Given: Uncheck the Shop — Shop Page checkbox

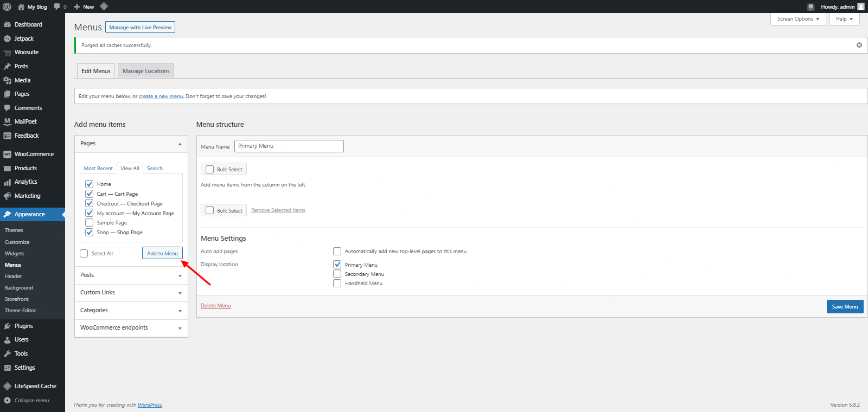Looking at the screenshot, I should (90, 233).
